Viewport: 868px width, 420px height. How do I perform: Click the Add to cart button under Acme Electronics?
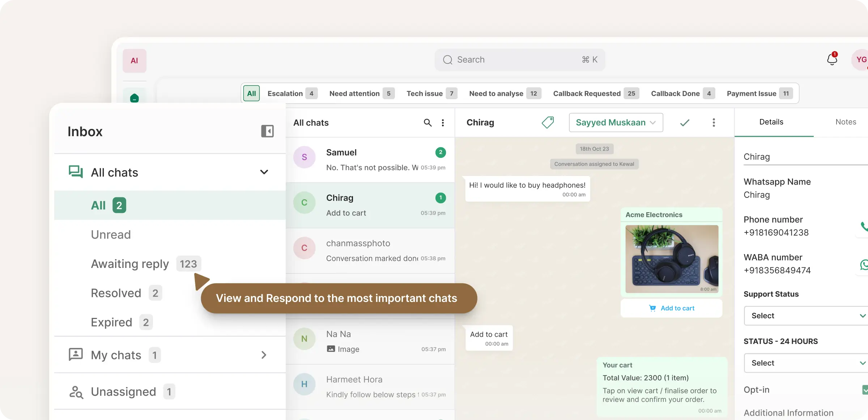coord(672,308)
